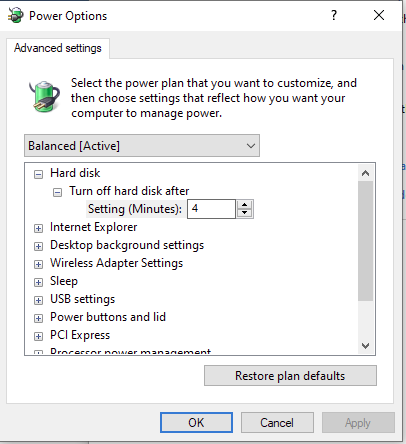This screenshot has width=406, height=444.
Task: Click the Cancel button
Action: click(277, 423)
